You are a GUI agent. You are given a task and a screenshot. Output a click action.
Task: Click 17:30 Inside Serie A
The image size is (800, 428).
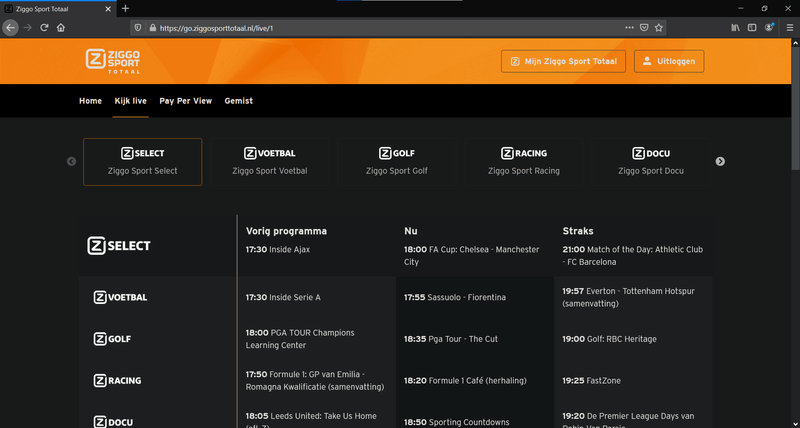[283, 297]
